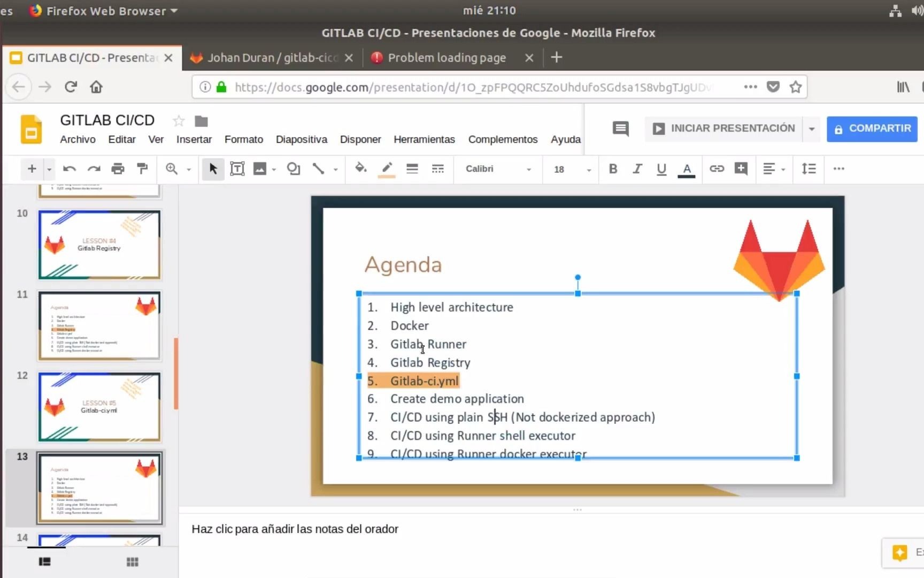Open the line spacing options
The height and width of the screenshot is (578, 924).
point(809,169)
